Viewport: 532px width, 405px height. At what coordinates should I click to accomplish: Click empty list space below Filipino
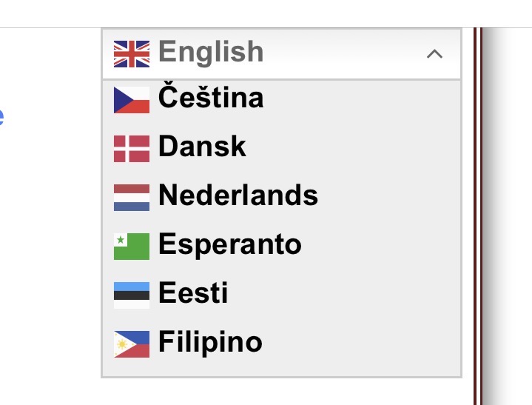281,366
